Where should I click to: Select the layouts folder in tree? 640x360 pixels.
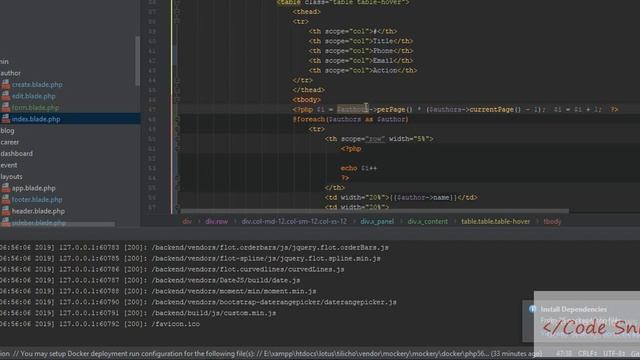(11, 177)
